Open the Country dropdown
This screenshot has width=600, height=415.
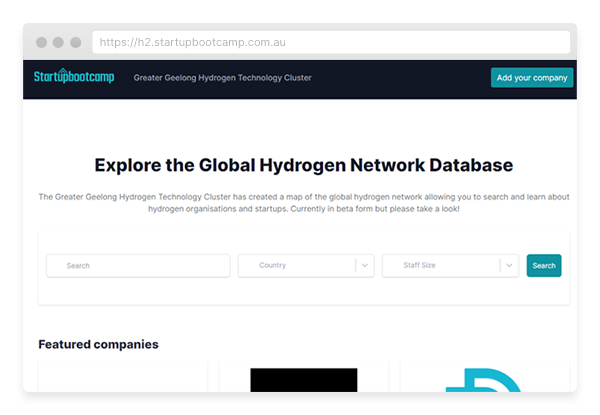pyautogui.click(x=306, y=265)
